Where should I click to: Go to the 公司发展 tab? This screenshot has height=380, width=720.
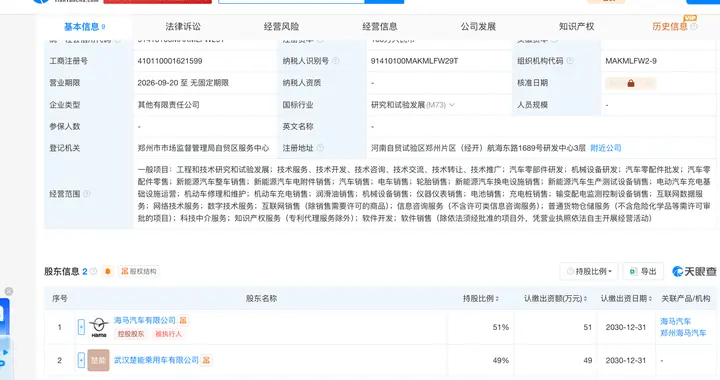coord(478,27)
